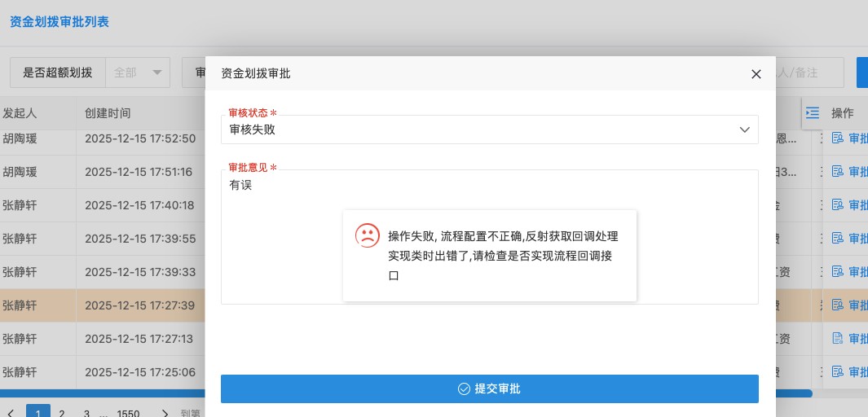Click the 操作失败 error message text
This screenshot has width=868, height=417.
503,256
